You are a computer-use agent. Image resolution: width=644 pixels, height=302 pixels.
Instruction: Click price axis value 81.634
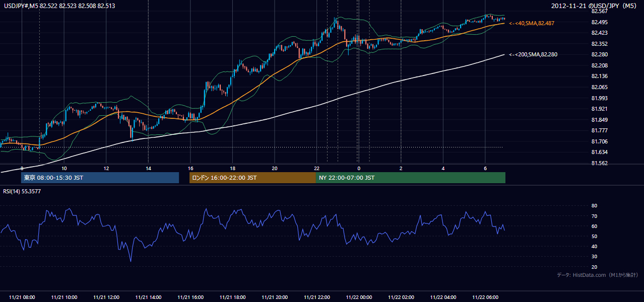coord(599,152)
